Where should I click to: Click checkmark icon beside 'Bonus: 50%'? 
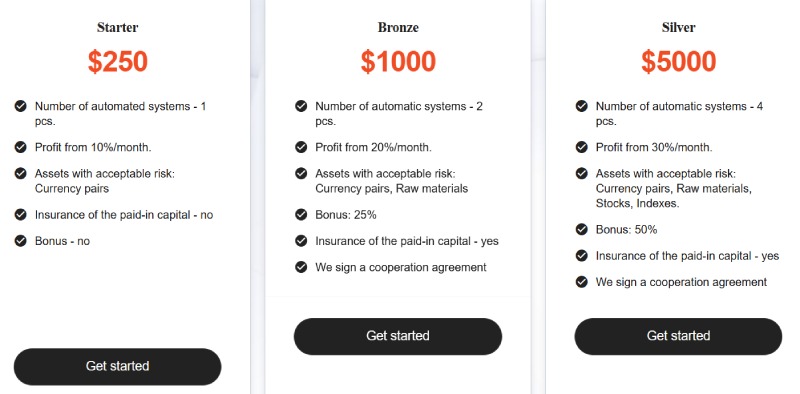coord(582,229)
